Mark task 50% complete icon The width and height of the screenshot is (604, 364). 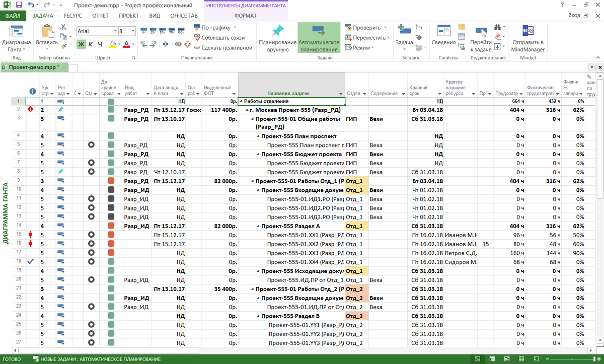(163, 31)
